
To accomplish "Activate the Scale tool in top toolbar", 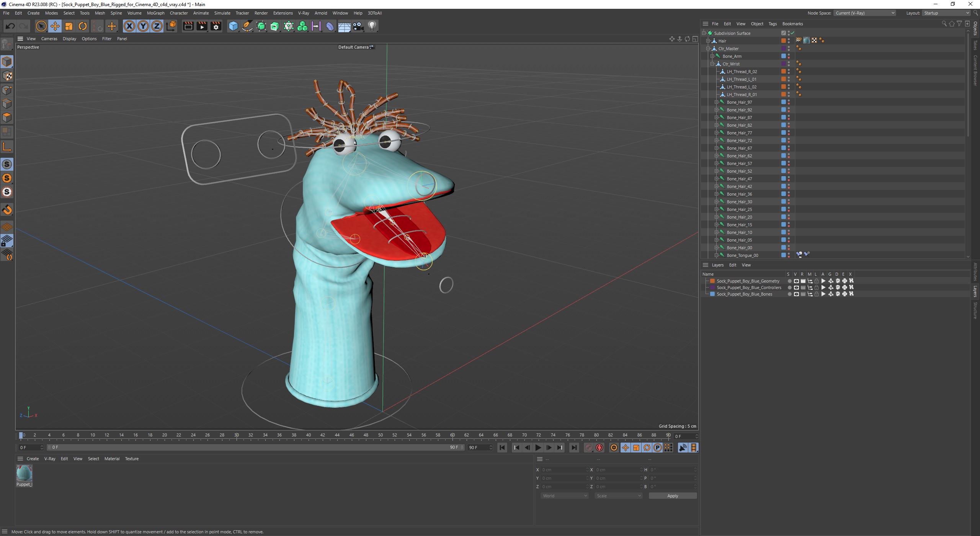I will tap(69, 26).
